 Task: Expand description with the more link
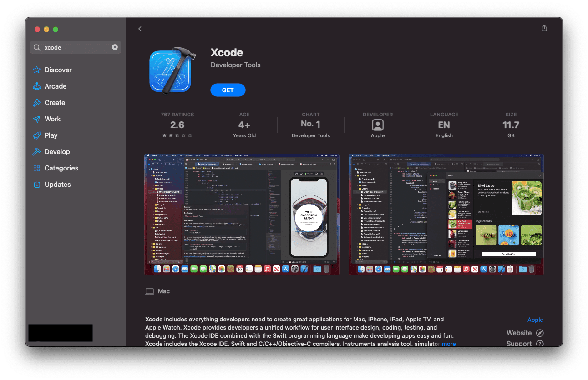point(449,344)
